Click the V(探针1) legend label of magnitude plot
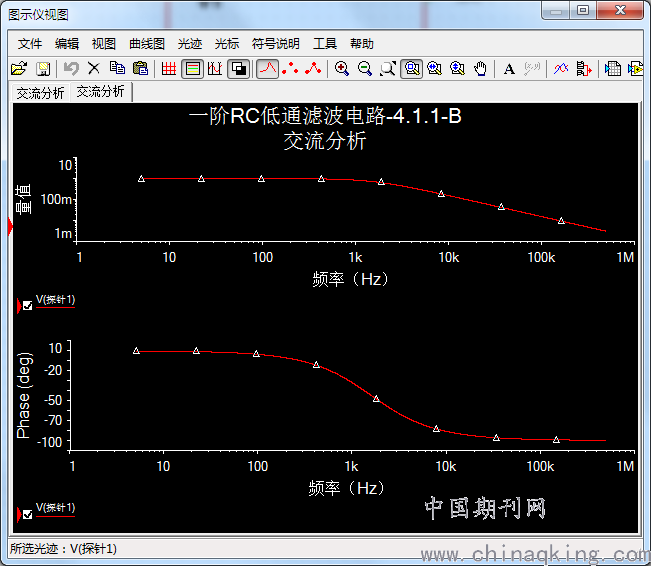651x566 pixels. (x=56, y=300)
